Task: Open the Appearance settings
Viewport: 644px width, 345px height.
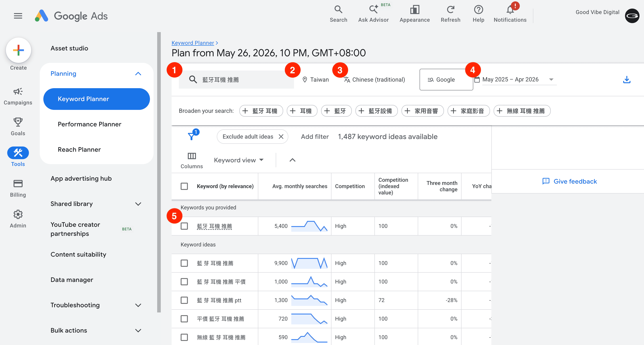Action: click(x=415, y=14)
